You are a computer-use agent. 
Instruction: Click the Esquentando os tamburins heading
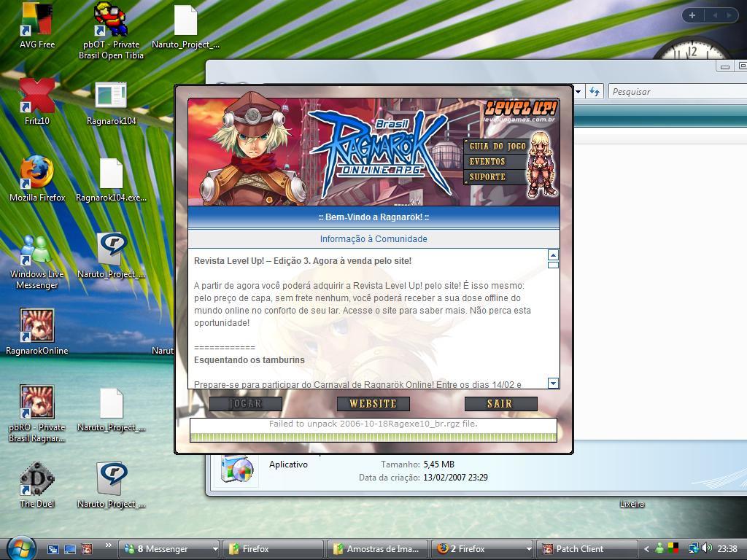pyautogui.click(x=249, y=360)
